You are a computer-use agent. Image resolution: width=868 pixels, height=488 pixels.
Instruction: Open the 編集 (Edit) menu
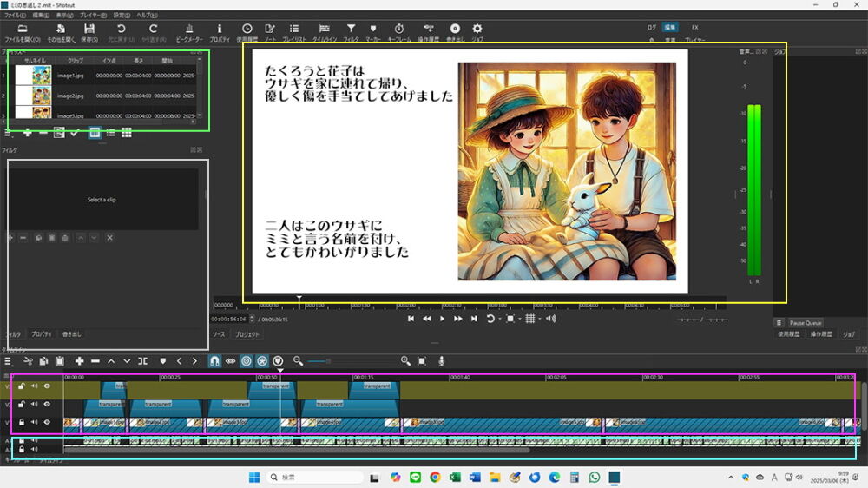tap(41, 16)
